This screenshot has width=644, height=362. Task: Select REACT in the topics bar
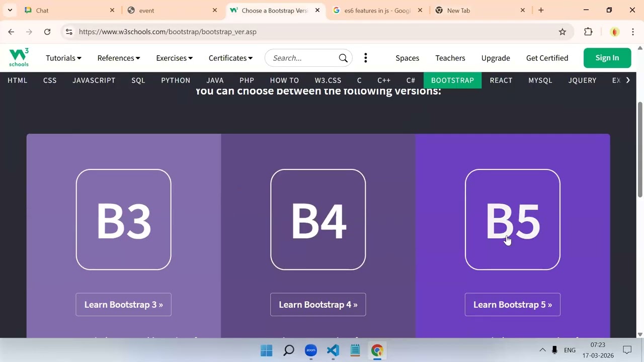click(501, 80)
